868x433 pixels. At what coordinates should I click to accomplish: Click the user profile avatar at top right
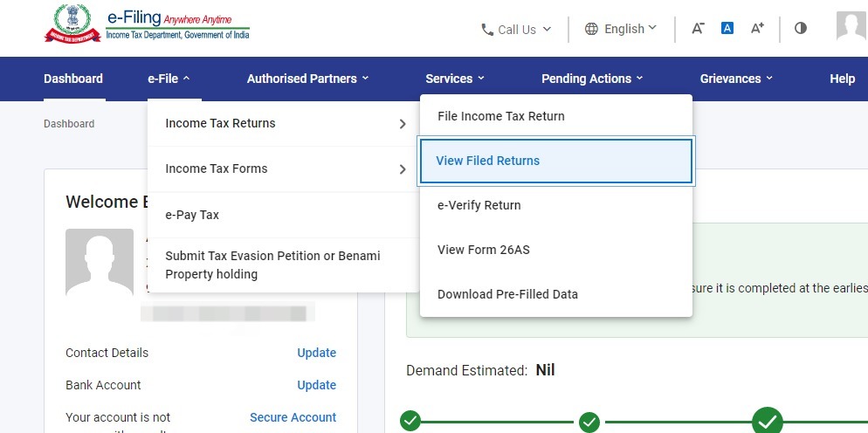[x=851, y=26]
